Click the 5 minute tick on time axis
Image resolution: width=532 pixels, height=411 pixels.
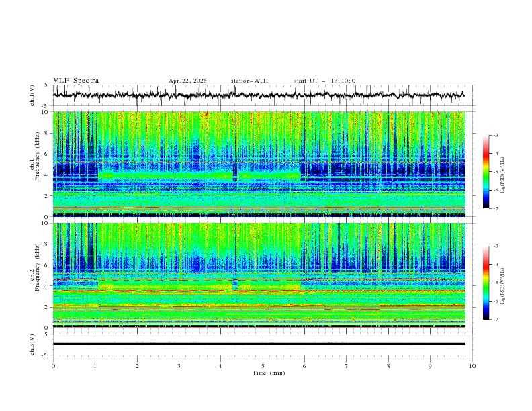tap(263, 366)
